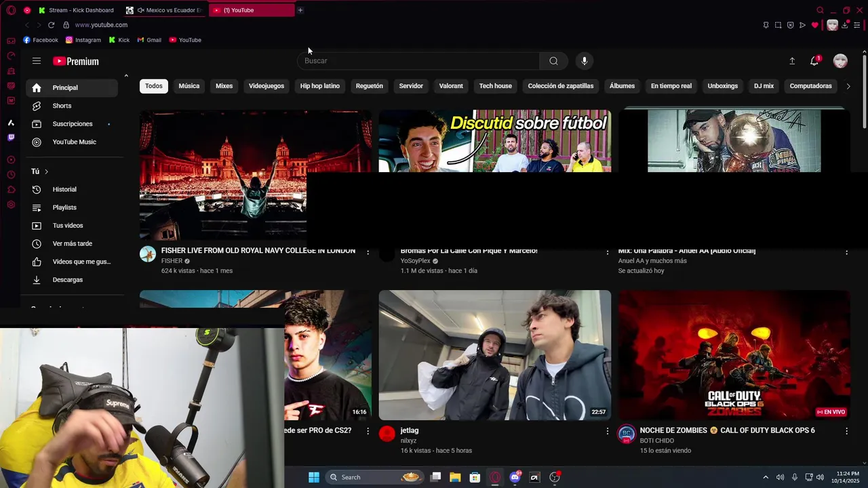Filter by Colección de zapatillas chip

click(561, 86)
